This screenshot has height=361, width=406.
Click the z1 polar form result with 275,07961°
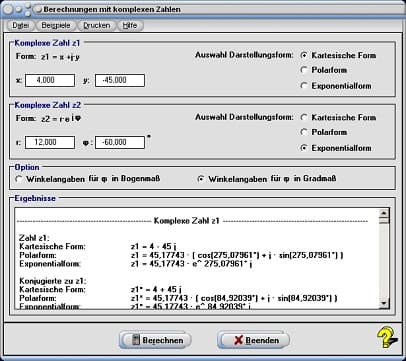click(x=237, y=255)
